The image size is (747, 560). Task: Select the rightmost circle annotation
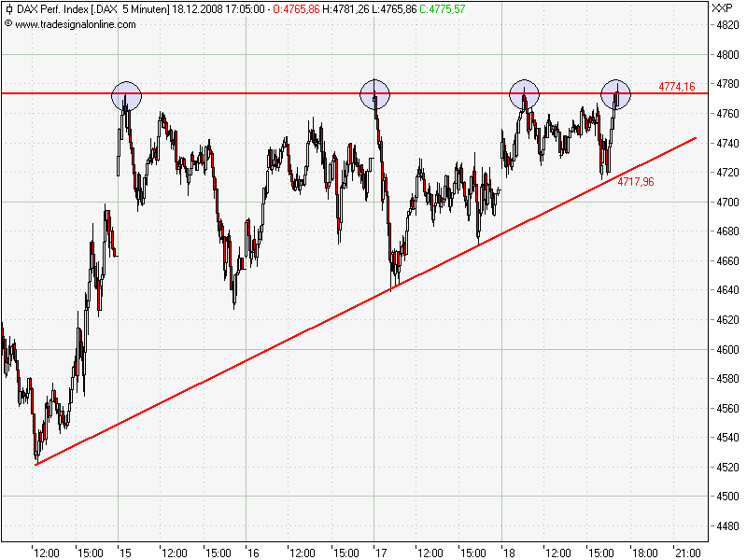[x=616, y=94]
